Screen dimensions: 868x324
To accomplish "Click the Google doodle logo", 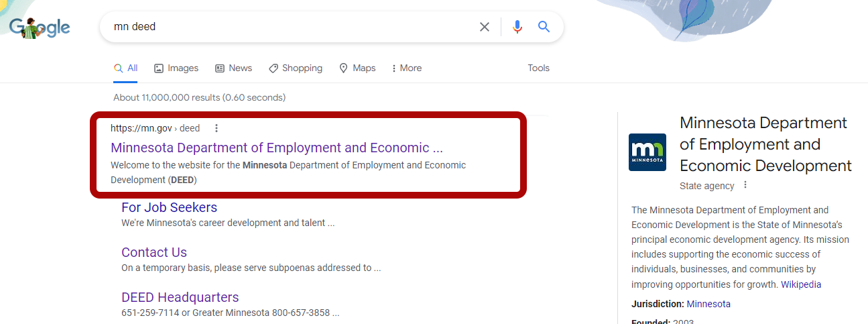I will point(40,27).
